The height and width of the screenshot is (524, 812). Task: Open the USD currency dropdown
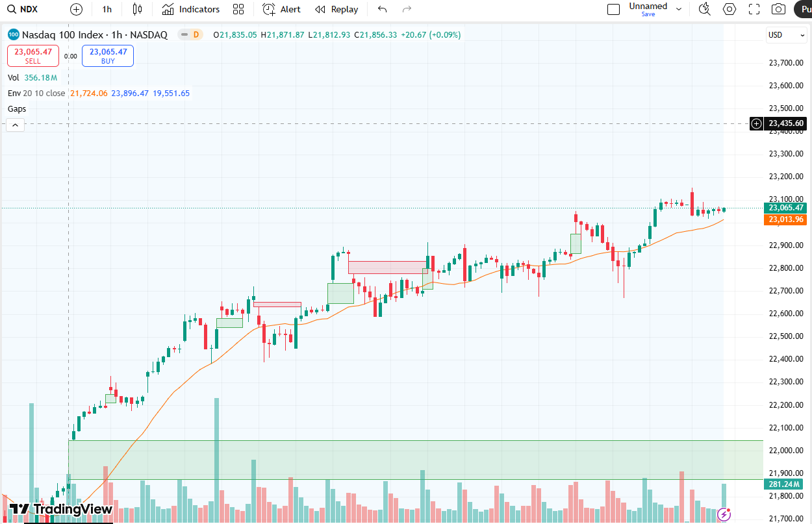pyautogui.click(x=785, y=35)
